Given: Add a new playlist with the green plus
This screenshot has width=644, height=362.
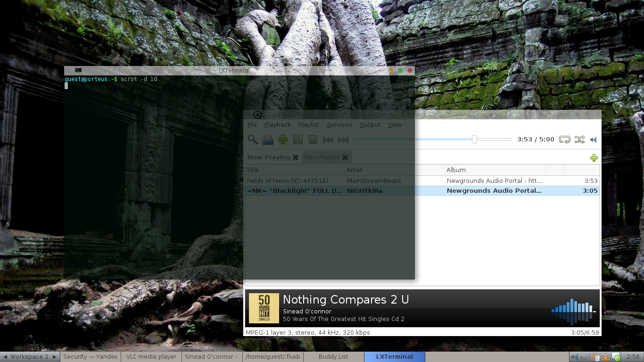Looking at the screenshot, I should pyautogui.click(x=594, y=158).
